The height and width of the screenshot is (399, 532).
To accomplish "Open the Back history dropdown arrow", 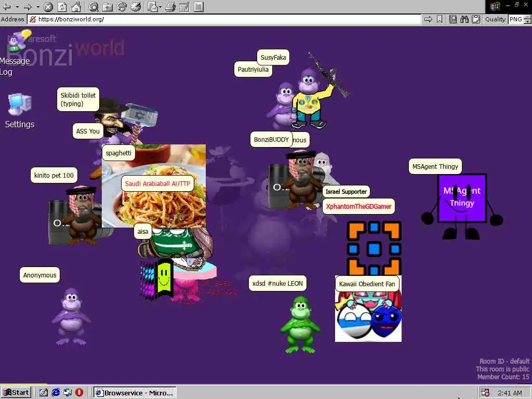I will tap(17, 6).
